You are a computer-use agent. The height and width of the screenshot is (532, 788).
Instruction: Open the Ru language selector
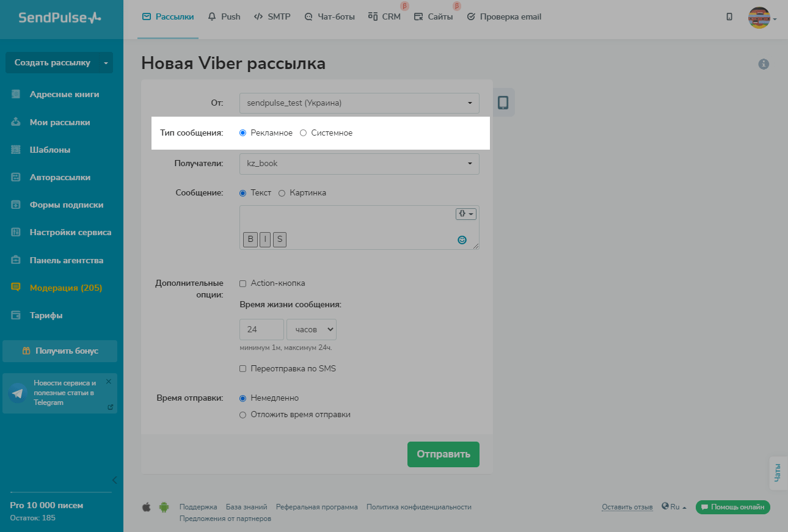(674, 507)
